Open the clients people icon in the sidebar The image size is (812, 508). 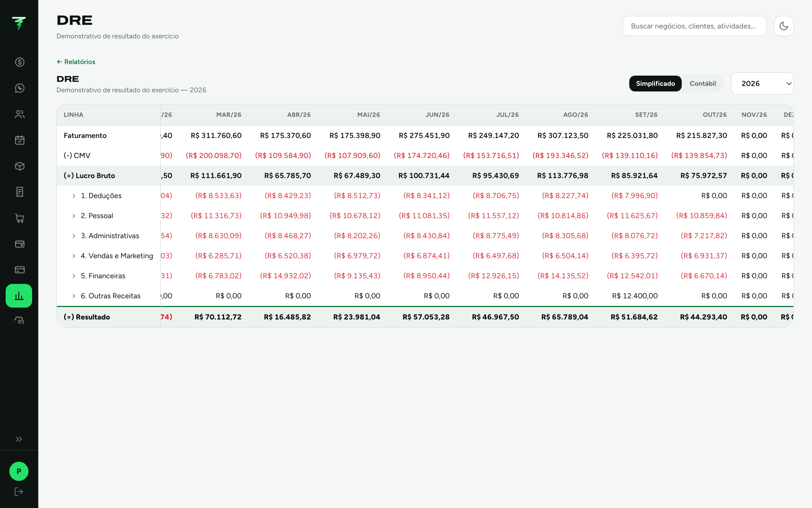[x=19, y=114]
